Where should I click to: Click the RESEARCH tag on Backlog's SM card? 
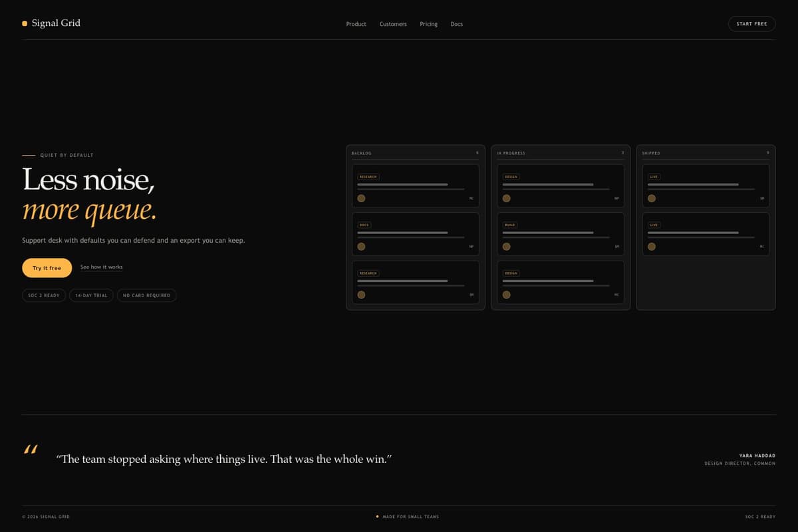click(x=368, y=273)
